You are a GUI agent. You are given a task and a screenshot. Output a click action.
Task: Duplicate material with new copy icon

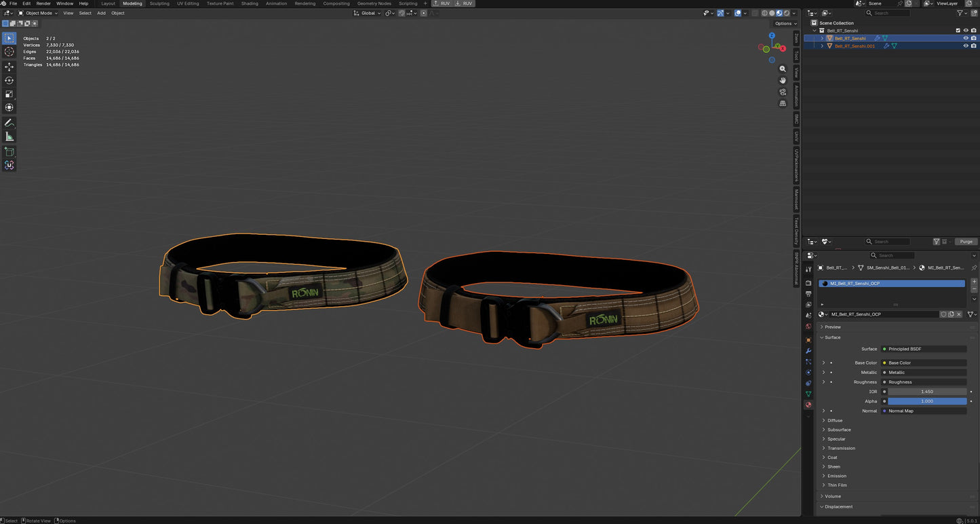(x=951, y=314)
